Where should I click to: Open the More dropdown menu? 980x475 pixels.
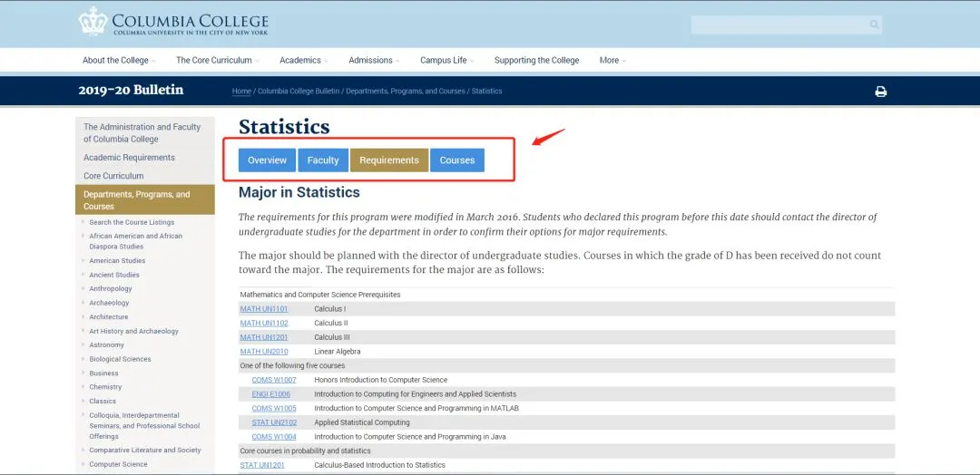612,61
